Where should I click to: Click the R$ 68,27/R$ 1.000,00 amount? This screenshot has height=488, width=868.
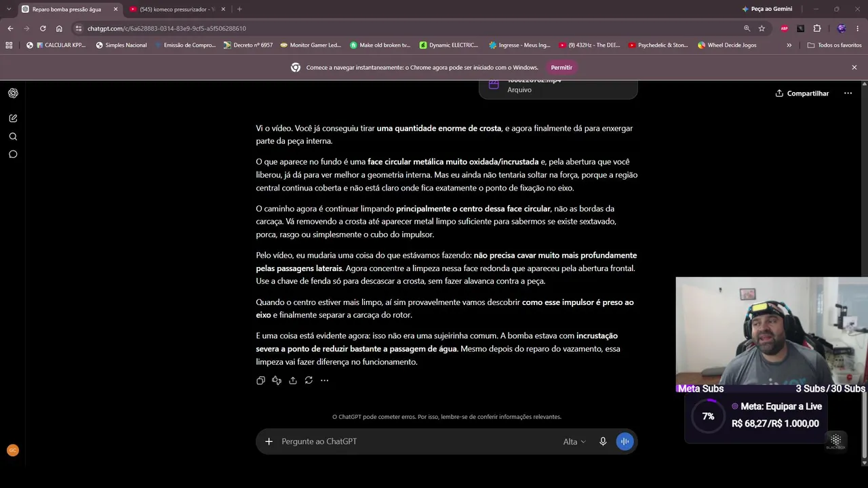(x=775, y=424)
